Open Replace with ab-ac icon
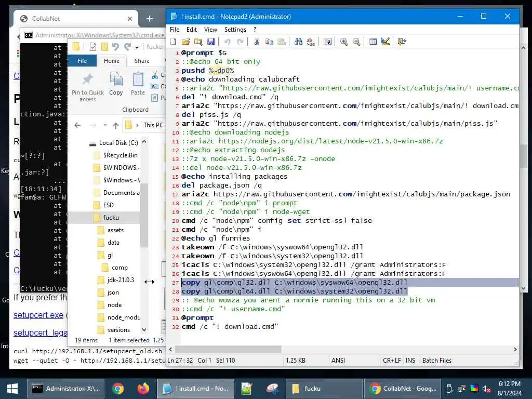The height and width of the screenshot is (399, 532). (311, 42)
